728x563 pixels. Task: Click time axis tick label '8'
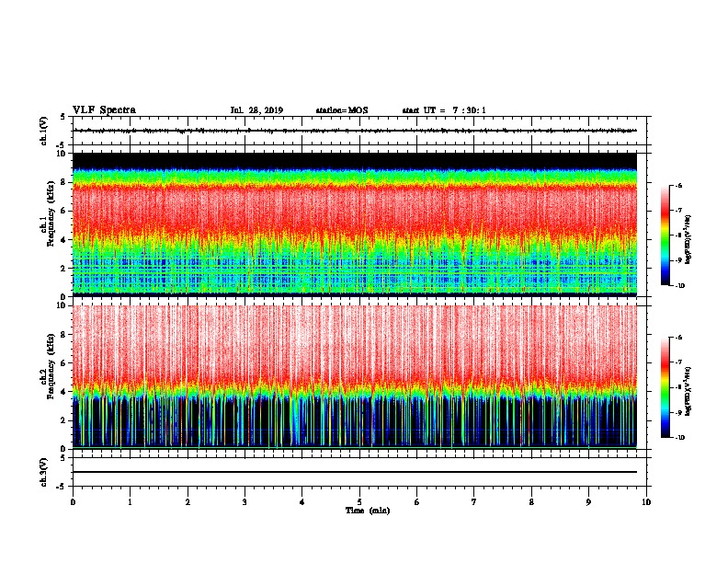click(531, 502)
